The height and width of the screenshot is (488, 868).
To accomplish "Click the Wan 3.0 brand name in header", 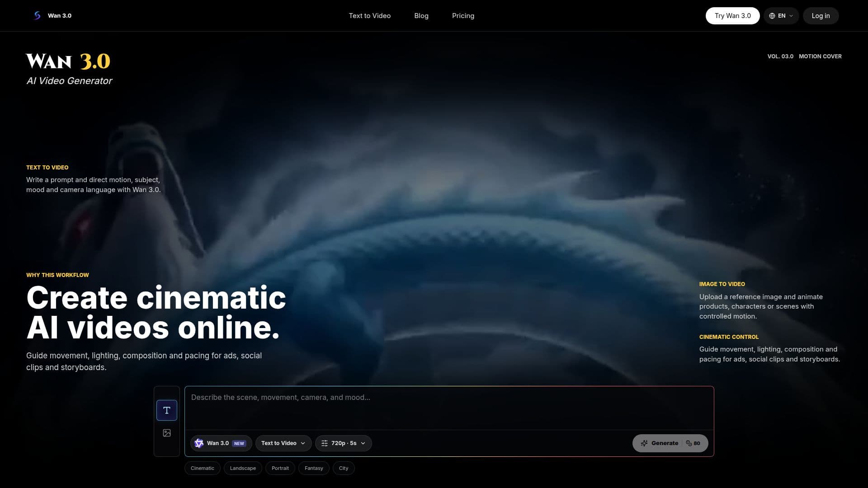I will 60,16.
